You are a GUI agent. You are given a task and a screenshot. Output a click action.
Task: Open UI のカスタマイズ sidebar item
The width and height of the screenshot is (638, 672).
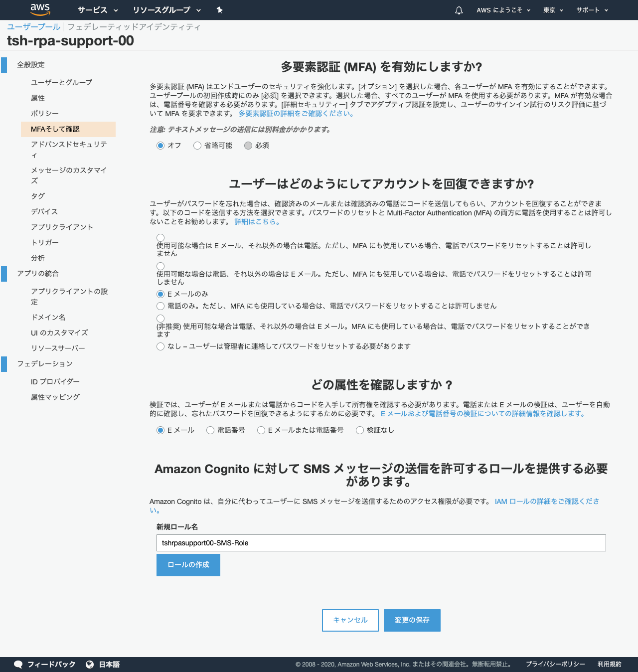point(59,333)
